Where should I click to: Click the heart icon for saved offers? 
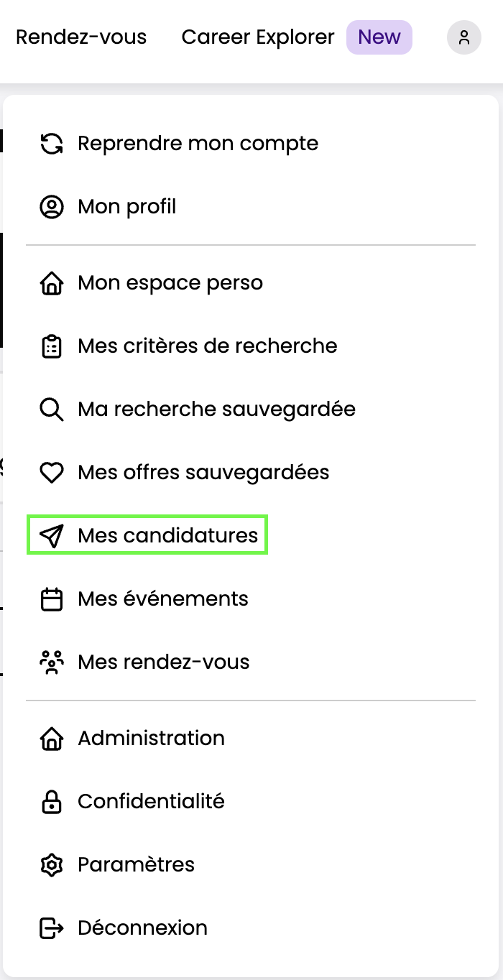(52, 473)
